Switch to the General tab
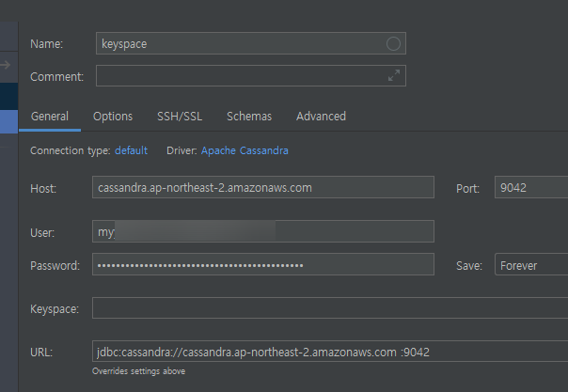 click(x=50, y=117)
